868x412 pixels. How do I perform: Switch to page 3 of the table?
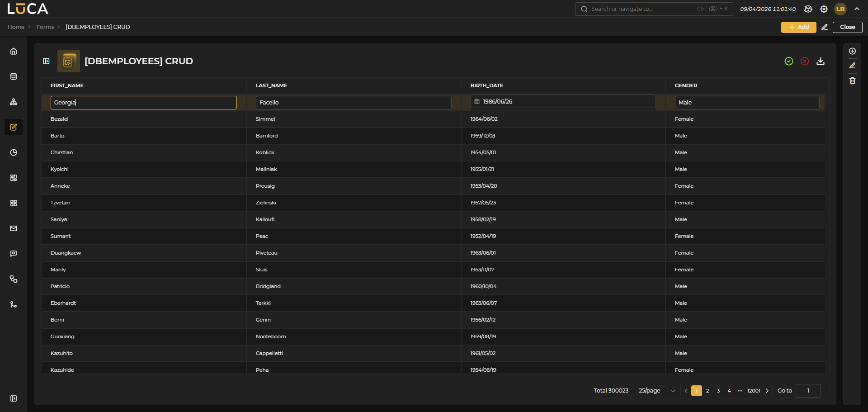tap(718, 391)
